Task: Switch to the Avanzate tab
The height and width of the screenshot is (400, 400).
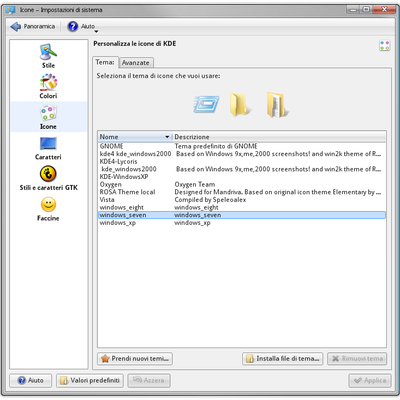Action: 136,63
